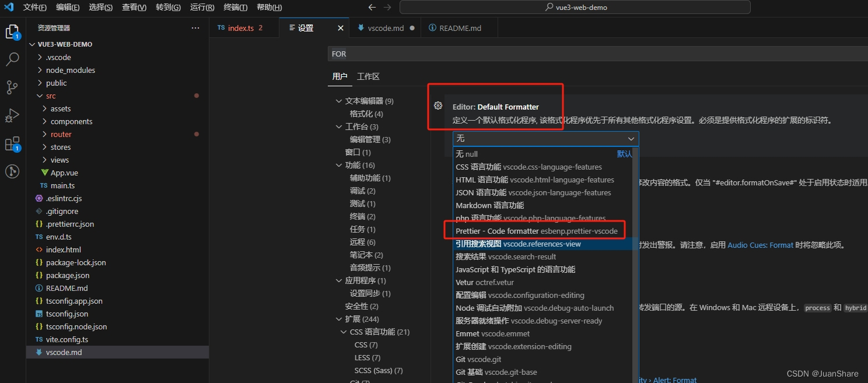Image resolution: width=868 pixels, height=383 pixels.
Task: Open the Search activity bar icon
Action: 12,59
